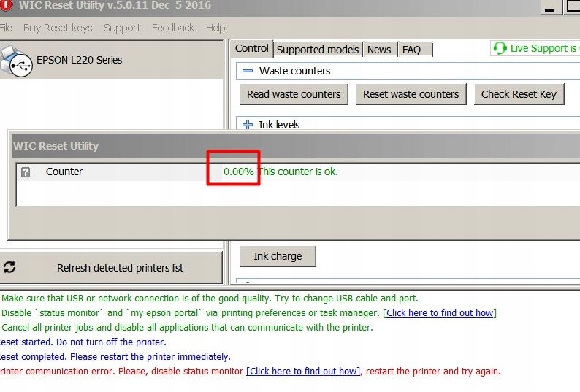Open the File menu
This screenshot has height=392, width=580.
click(6, 28)
